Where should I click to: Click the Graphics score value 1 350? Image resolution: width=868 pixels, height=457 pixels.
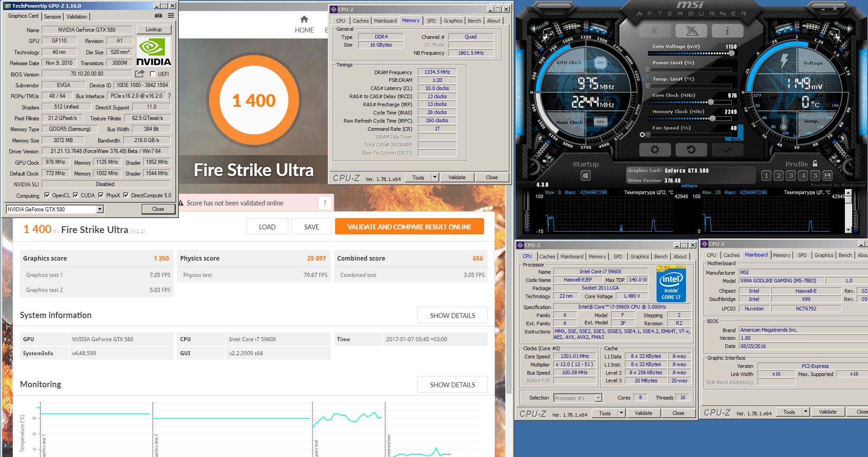pos(161,258)
